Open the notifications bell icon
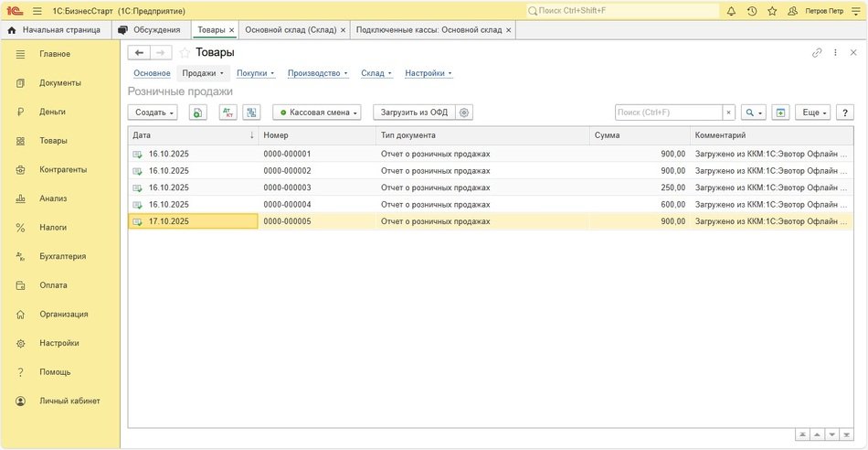The width and height of the screenshot is (868, 450). (731, 11)
